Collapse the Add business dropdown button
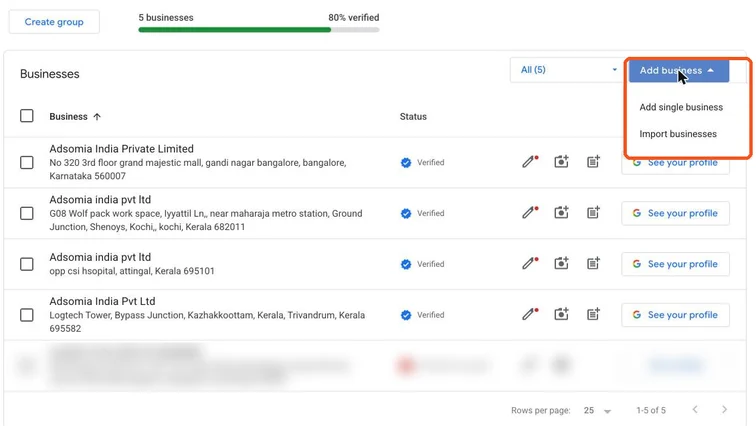This screenshot has width=756, height=426. point(678,70)
